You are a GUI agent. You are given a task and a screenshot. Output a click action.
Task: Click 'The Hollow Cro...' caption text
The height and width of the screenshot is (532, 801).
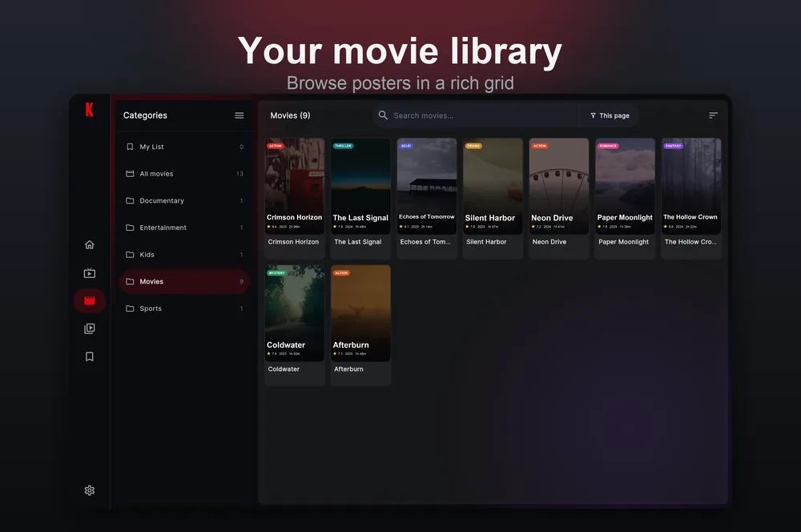tap(690, 242)
